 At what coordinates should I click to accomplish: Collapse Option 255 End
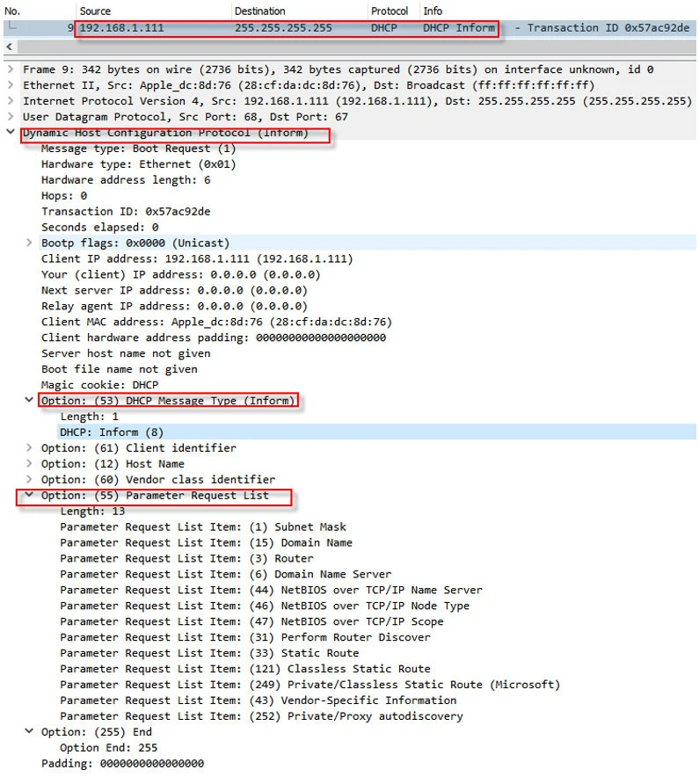tap(31, 732)
